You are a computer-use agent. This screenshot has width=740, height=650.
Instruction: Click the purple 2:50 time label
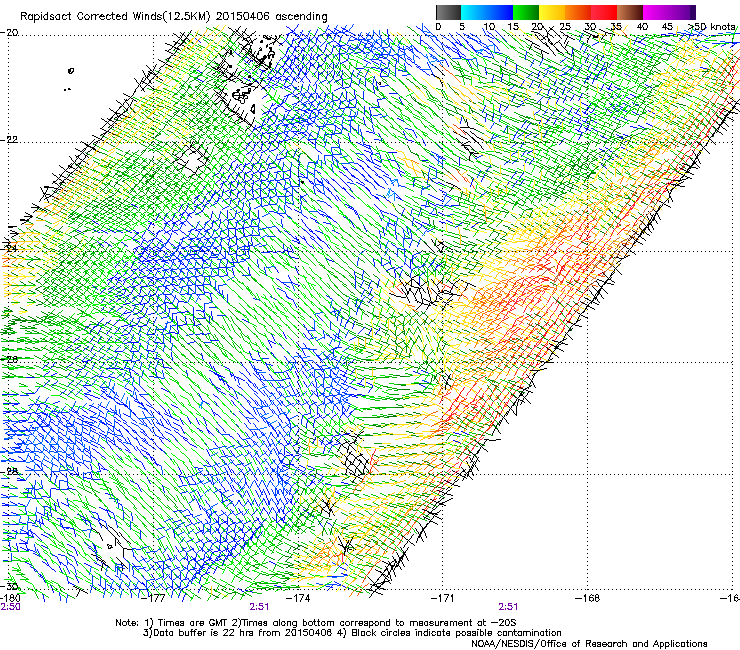point(10,607)
